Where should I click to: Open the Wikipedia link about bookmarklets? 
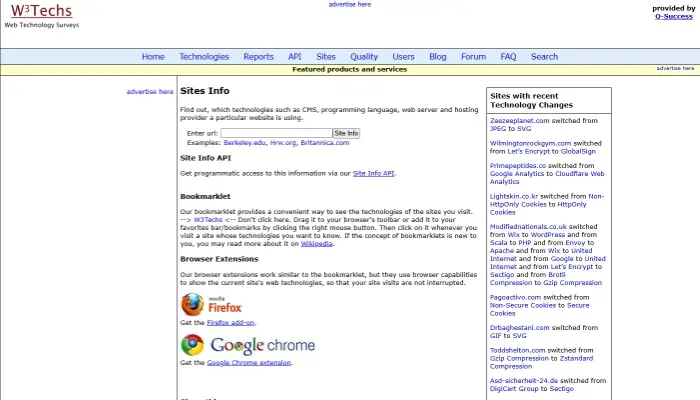(x=317, y=243)
